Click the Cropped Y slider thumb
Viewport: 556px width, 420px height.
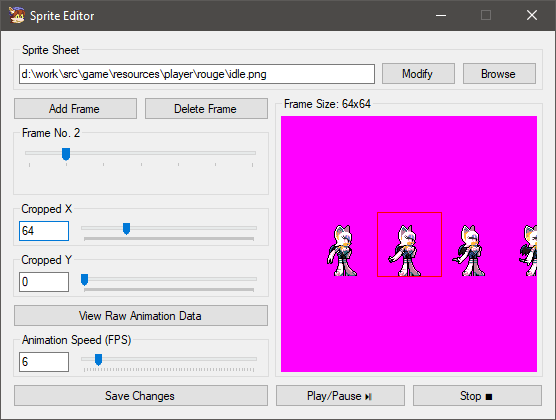tap(84, 280)
